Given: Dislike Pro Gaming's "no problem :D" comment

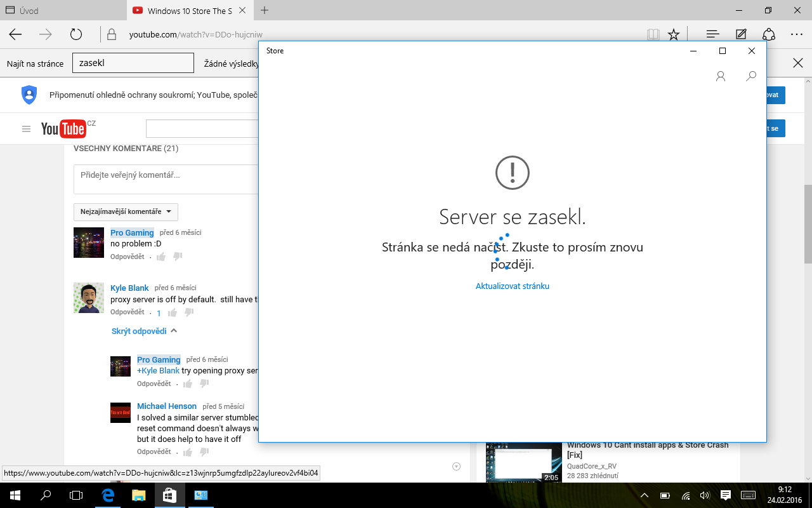Looking at the screenshot, I should [178, 257].
